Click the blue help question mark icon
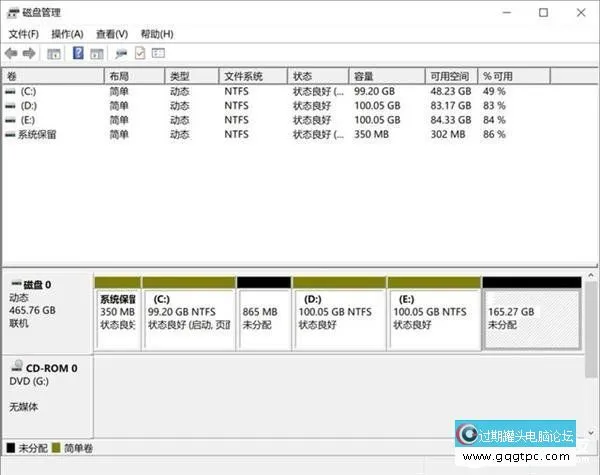 coord(78,53)
